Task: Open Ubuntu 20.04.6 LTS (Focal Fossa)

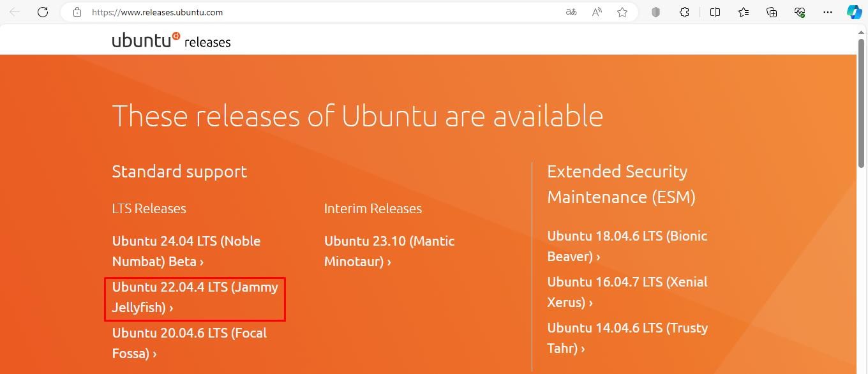Action: tap(189, 343)
